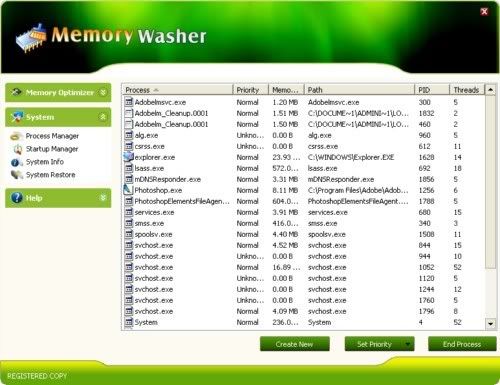Click the 4.09 MB memory cell
The height and width of the screenshot is (385, 500).
tap(285, 311)
